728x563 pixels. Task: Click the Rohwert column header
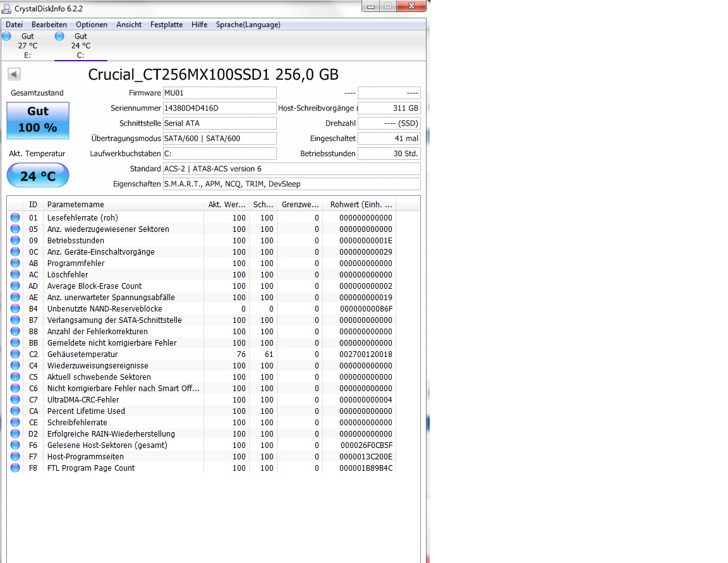pos(360,205)
